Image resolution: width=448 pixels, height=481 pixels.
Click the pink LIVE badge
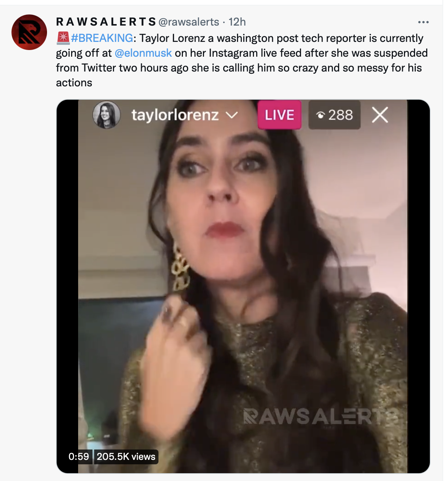(x=280, y=115)
